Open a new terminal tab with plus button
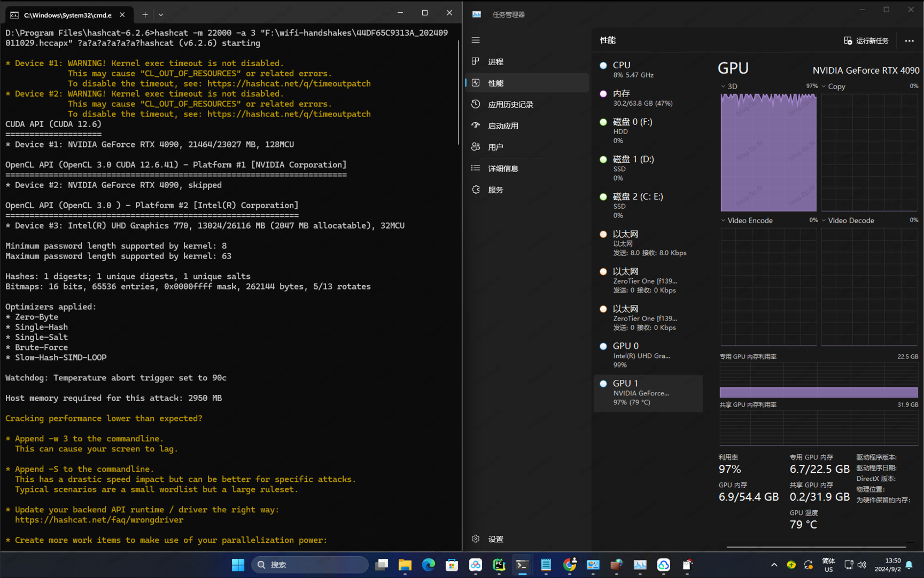 [145, 15]
